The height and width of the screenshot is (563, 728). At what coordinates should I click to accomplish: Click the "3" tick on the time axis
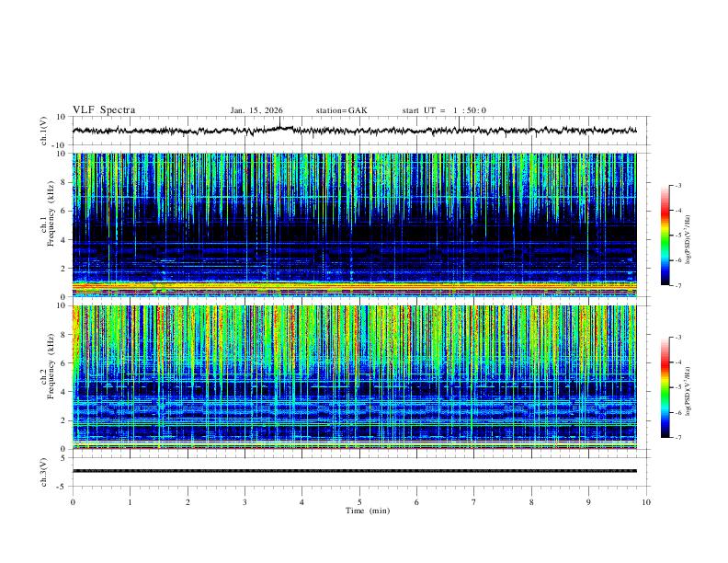click(x=245, y=502)
